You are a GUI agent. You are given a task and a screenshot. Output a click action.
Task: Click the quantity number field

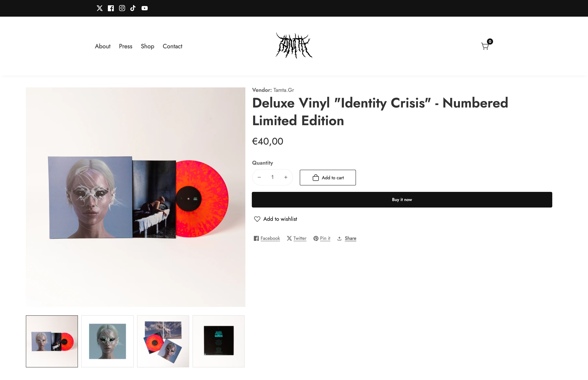272,177
